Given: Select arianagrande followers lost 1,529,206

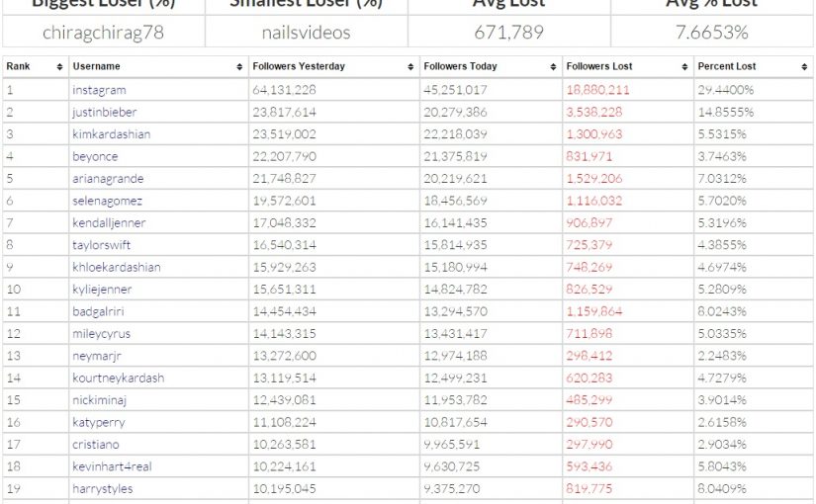Looking at the screenshot, I should click(593, 179).
